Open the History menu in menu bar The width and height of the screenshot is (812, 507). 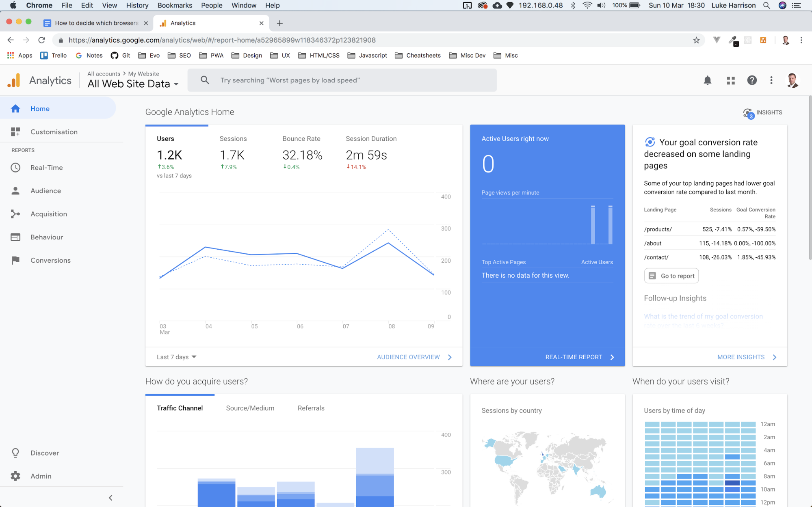click(x=137, y=5)
